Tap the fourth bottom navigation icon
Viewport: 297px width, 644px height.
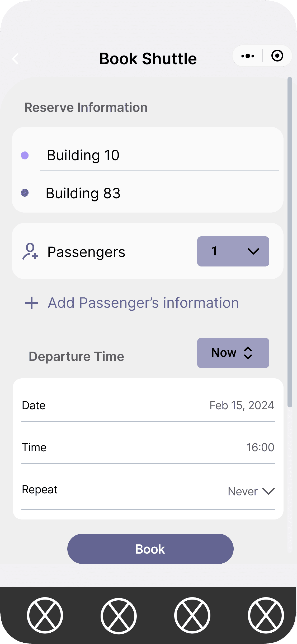266,615
